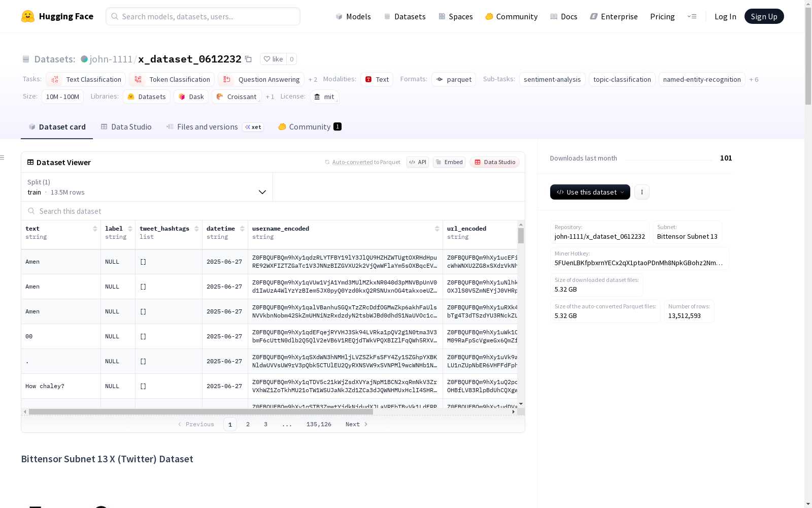Open the Docs menu item
This screenshot has width=812, height=508.
[x=564, y=16]
